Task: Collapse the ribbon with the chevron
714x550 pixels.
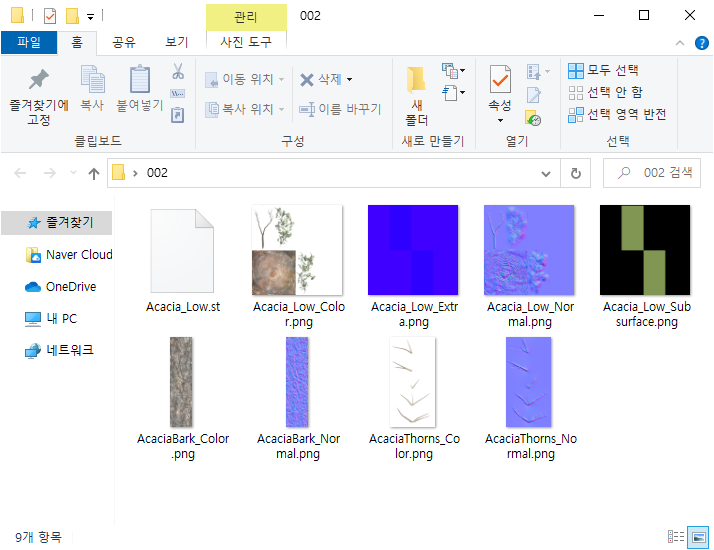Action: (x=680, y=43)
